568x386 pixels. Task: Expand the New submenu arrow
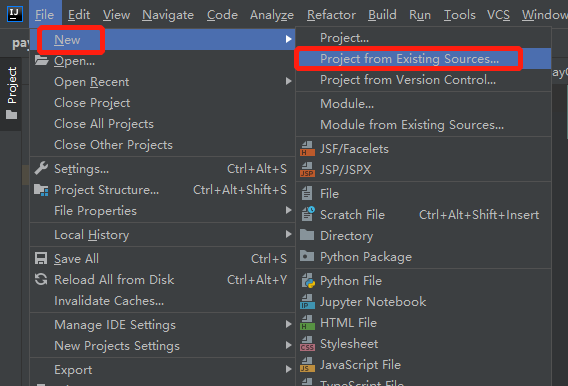(288, 39)
